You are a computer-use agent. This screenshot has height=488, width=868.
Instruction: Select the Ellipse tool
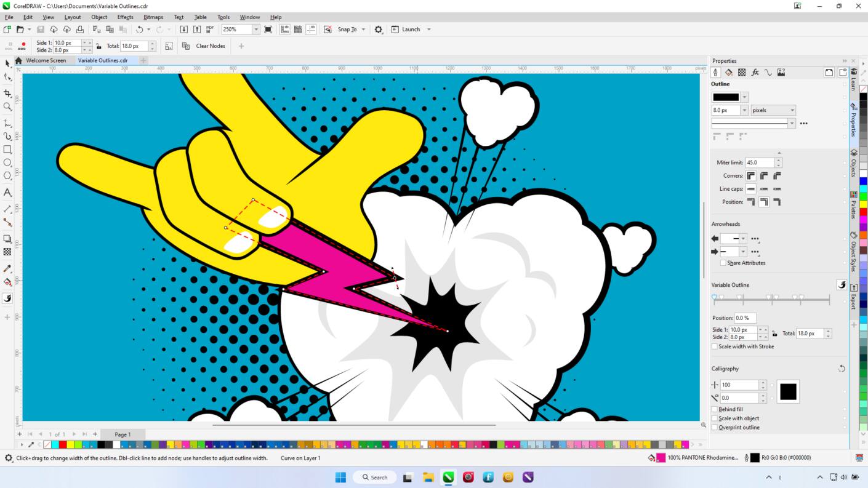click(8, 163)
